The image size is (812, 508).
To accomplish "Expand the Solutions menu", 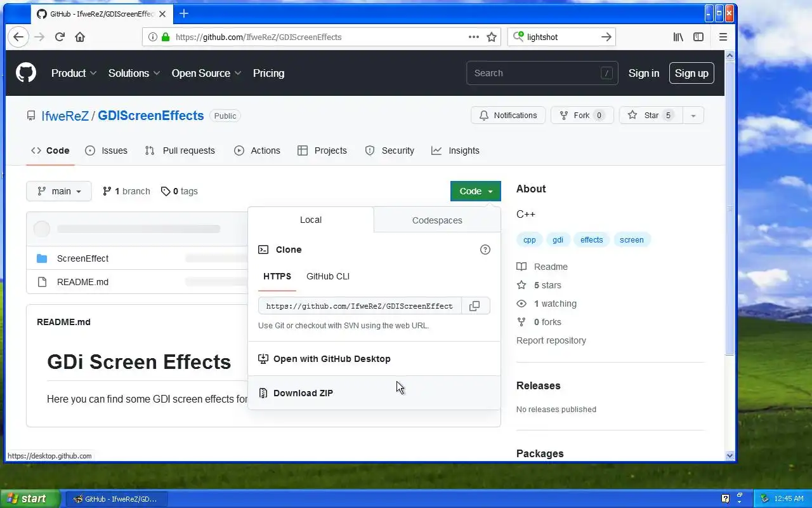I will (x=134, y=73).
